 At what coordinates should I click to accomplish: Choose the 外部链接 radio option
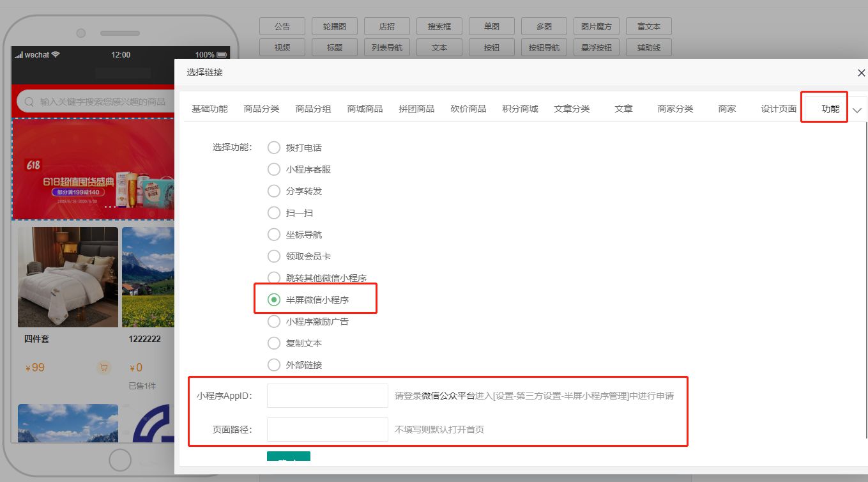point(274,365)
